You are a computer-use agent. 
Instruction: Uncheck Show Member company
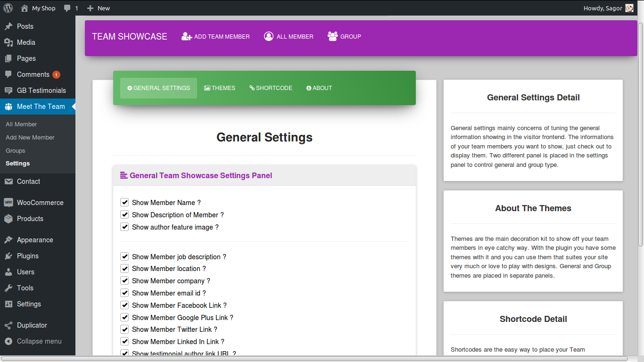[x=124, y=280]
